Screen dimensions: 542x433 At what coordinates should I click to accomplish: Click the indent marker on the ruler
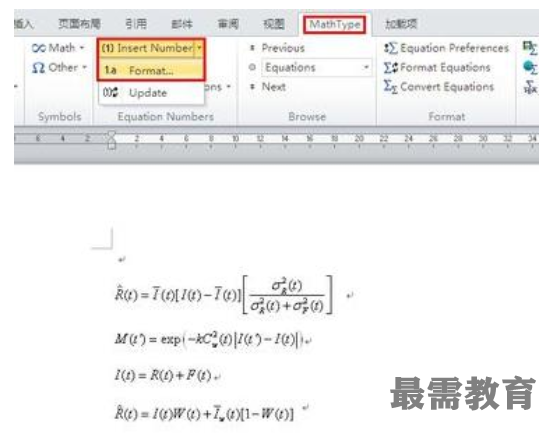tap(111, 139)
